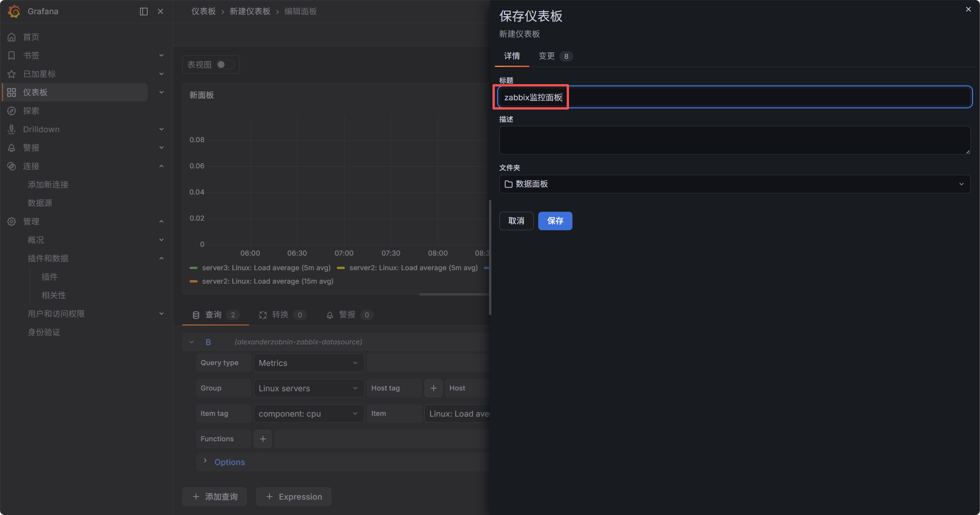Click the folder icon in 文件夹 field
Viewport: 980px width, 515px height.
pos(509,184)
